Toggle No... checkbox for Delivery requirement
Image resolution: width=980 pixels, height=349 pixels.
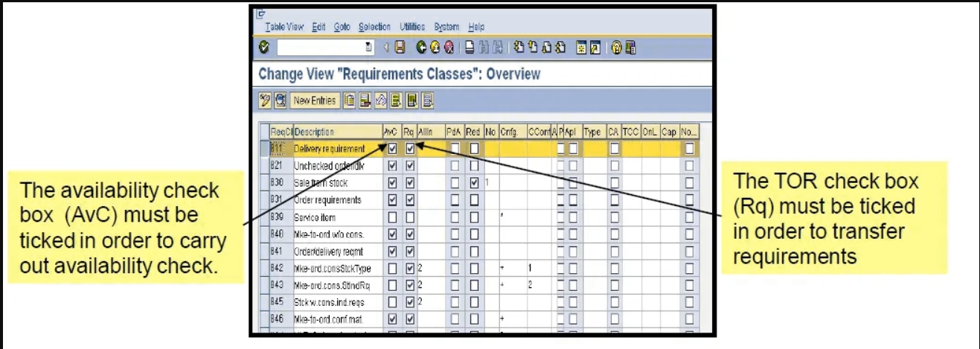coord(690,149)
